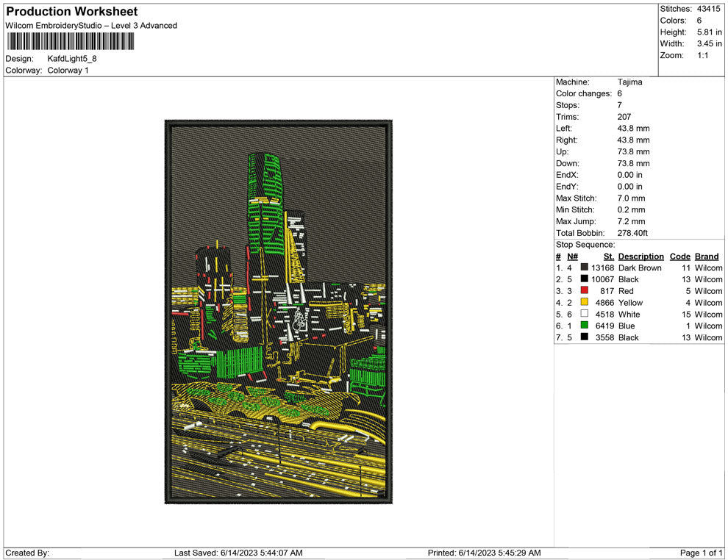Click the Last Saved timestamp in footer
The width and height of the screenshot is (728, 560).
point(238,553)
